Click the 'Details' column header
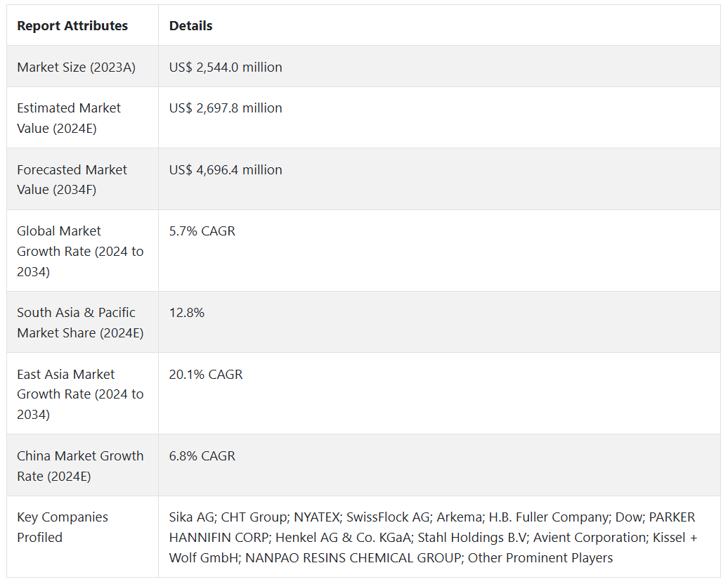The height and width of the screenshot is (582, 728). point(190,26)
